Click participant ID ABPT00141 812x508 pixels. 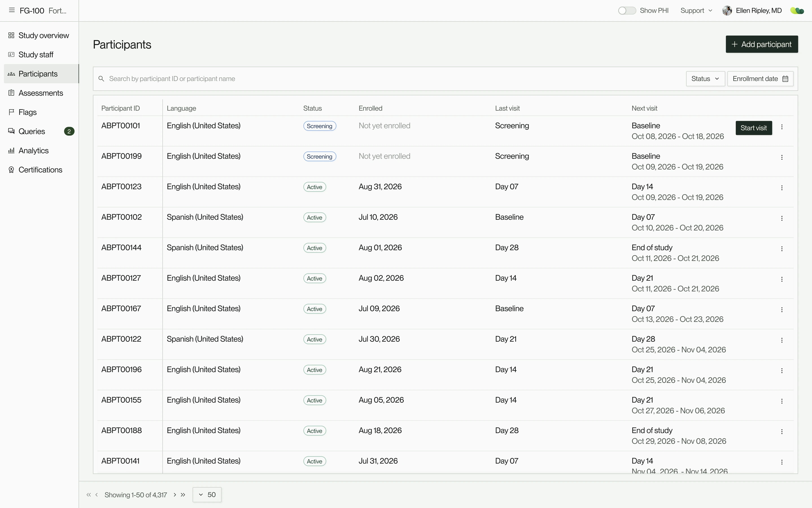click(120, 461)
